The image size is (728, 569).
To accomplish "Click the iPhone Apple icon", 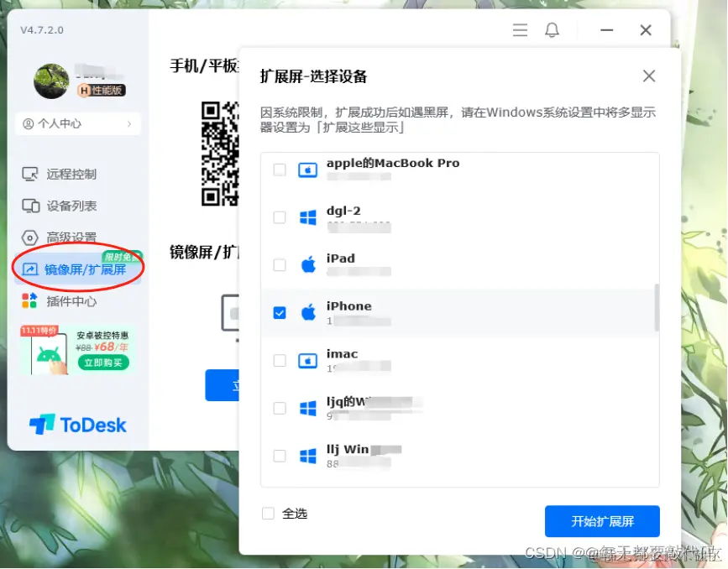I will coord(308,312).
